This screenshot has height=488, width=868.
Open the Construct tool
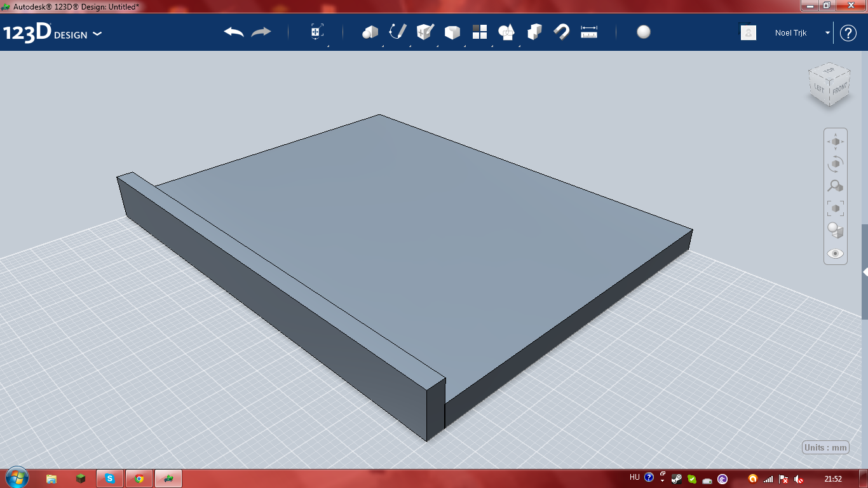pyautogui.click(x=425, y=32)
